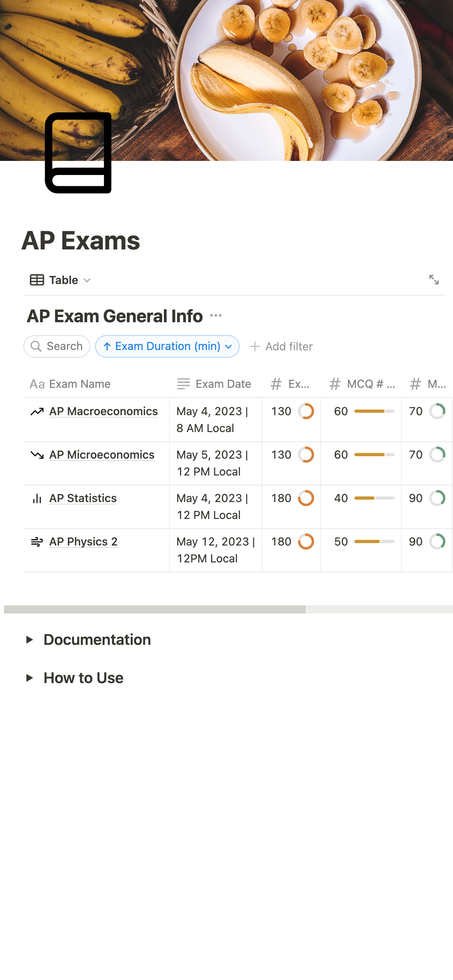453x980 pixels.
Task: Open the Table view dropdown
Action: point(60,280)
